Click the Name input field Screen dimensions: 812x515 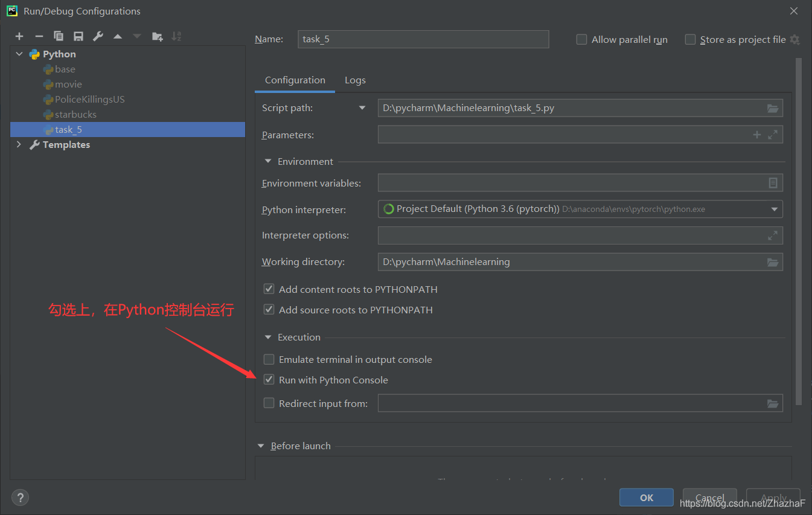(423, 39)
